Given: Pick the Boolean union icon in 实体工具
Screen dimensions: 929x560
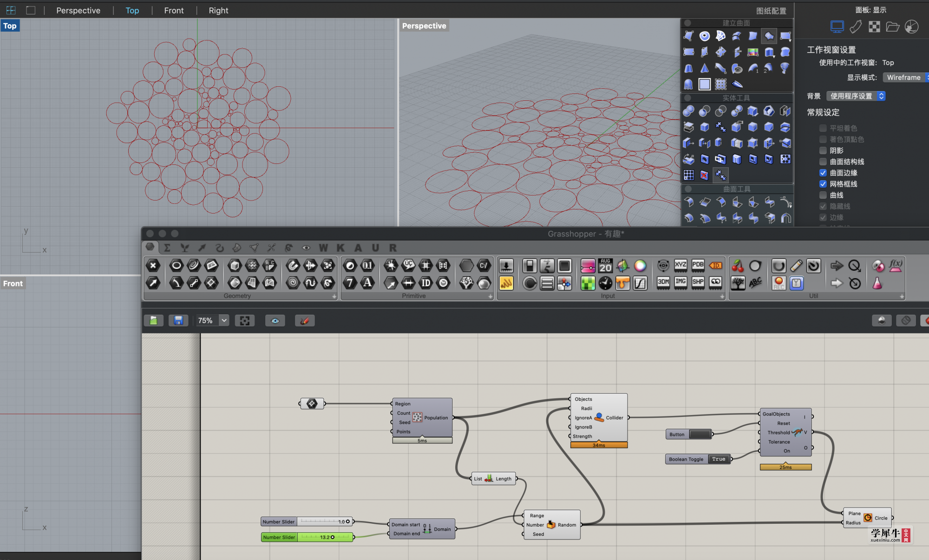Looking at the screenshot, I should coord(688,111).
